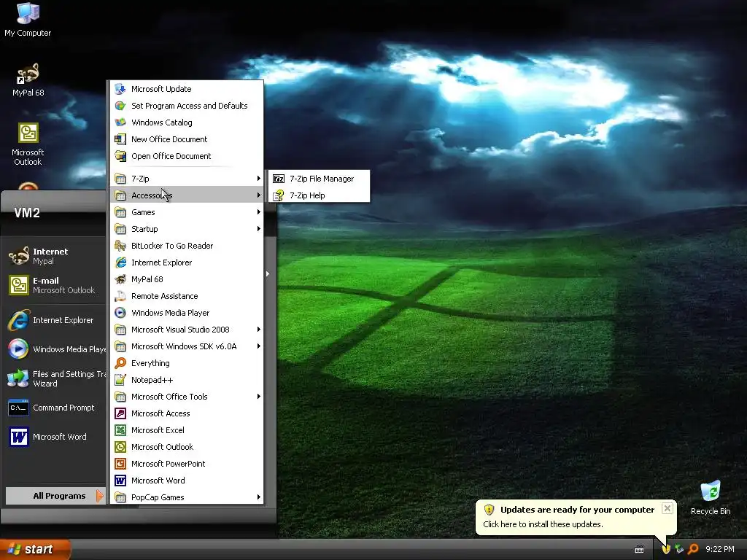The height and width of the screenshot is (560, 747).
Task: Click the Remote Assistance icon
Action: pyautogui.click(x=120, y=296)
